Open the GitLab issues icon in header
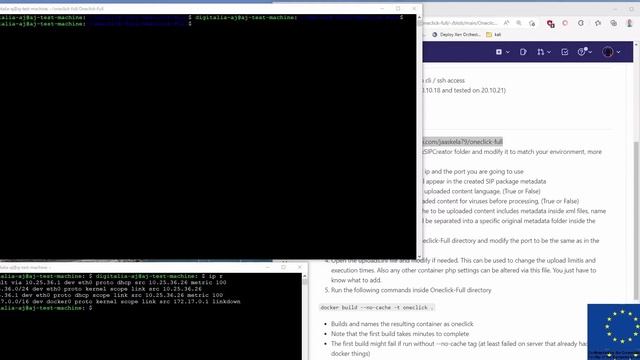Viewport: 640px width, 360px height. point(523,52)
